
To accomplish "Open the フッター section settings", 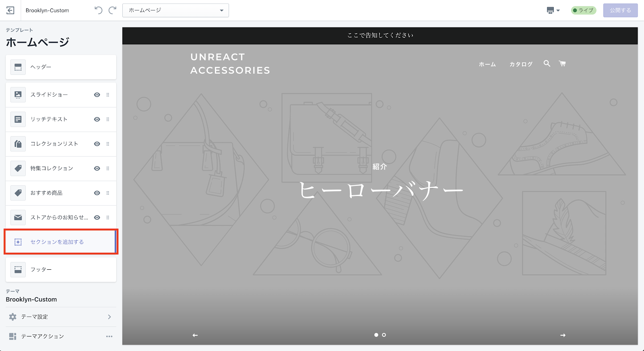I will (61, 270).
